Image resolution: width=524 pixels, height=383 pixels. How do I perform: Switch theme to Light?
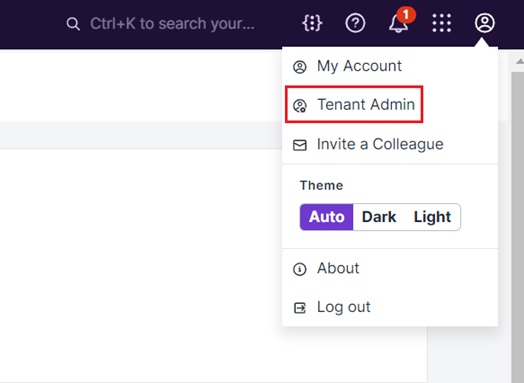[x=432, y=217]
